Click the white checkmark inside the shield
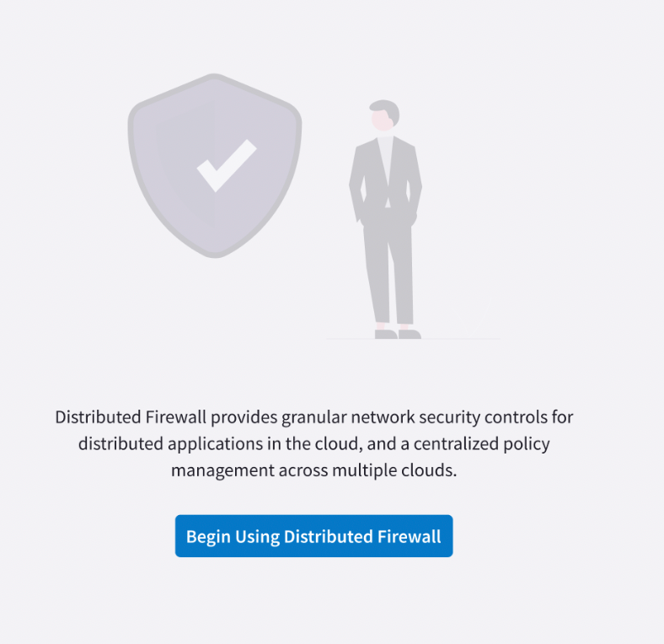The image size is (664, 644). (226, 165)
